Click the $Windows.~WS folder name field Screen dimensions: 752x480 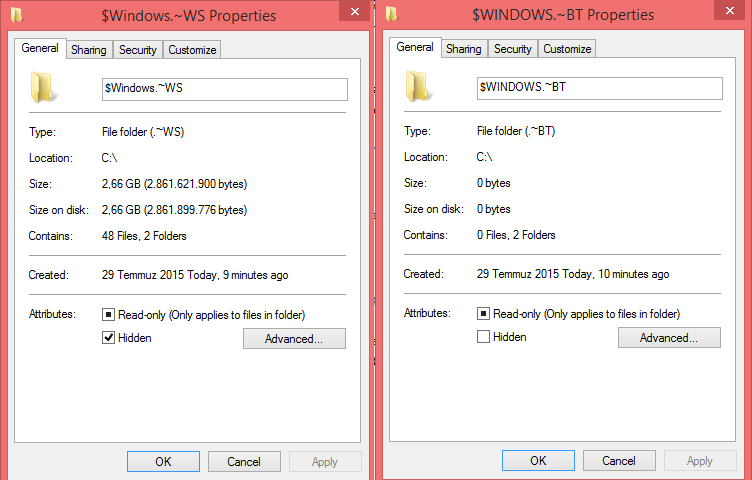[224, 89]
